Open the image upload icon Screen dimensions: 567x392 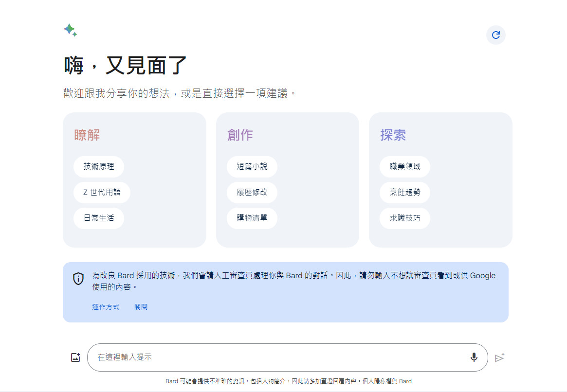75,356
